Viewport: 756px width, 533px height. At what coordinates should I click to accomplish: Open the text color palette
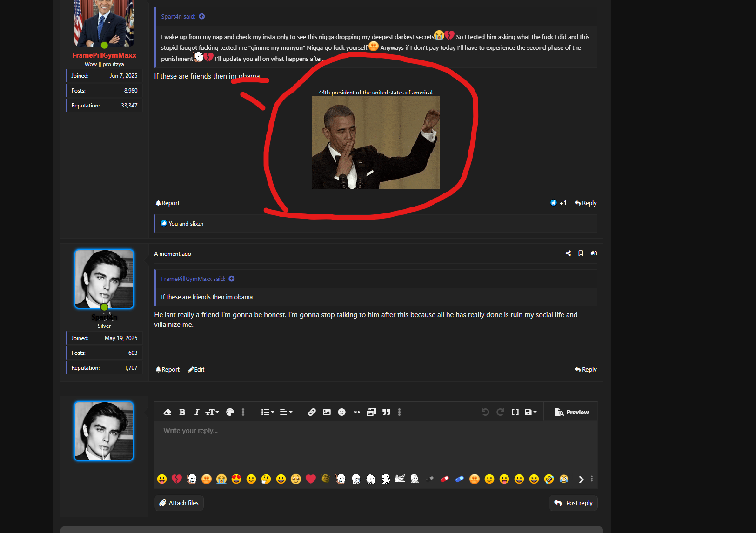click(x=230, y=412)
